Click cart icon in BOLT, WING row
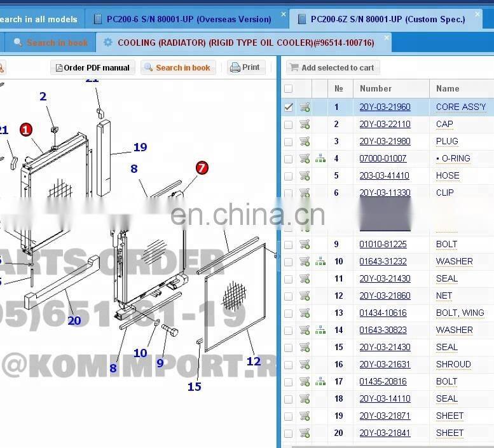 [305, 313]
